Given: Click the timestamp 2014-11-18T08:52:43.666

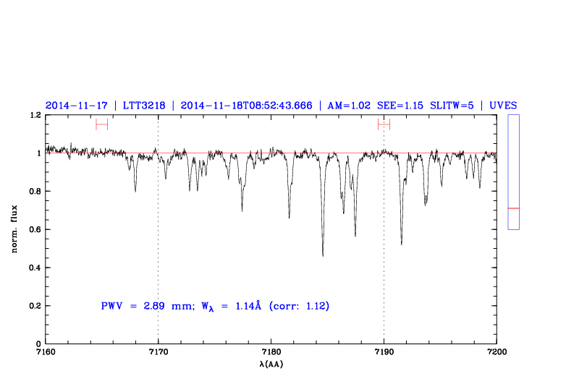Looking at the screenshot, I should 246,106.
